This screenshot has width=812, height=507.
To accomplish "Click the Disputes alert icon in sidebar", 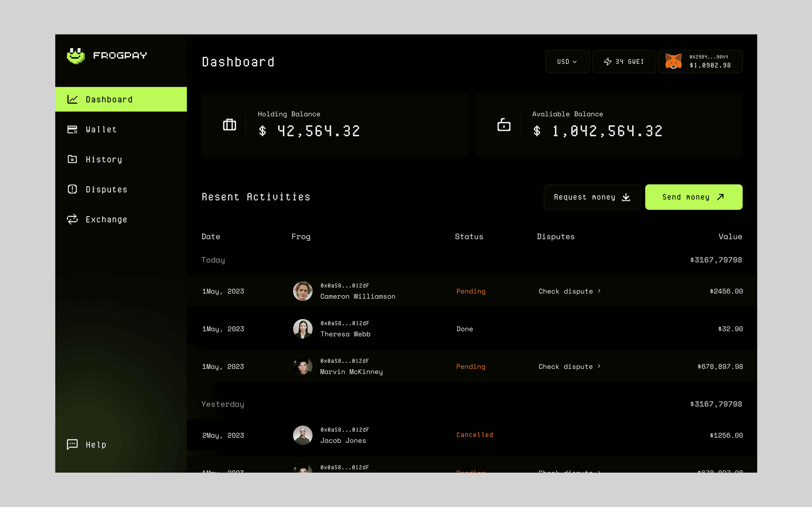I will (x=72, y=189).
